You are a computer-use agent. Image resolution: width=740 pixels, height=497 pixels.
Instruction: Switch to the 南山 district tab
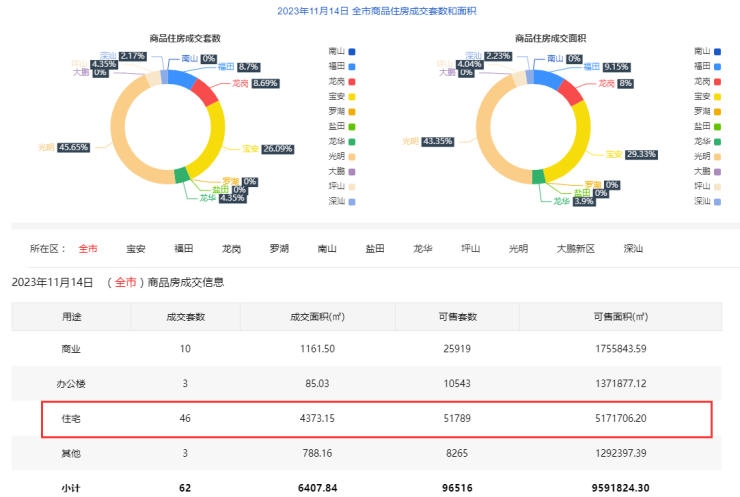coord(327,248)
